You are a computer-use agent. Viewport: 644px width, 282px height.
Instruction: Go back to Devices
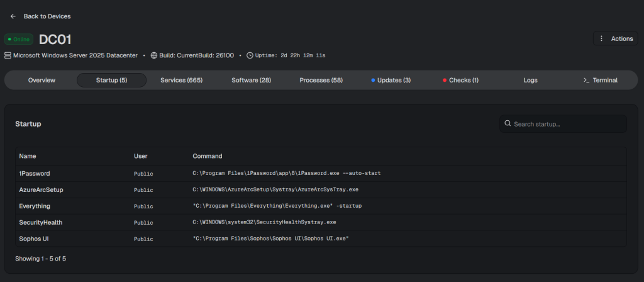[x=47, y=16]
